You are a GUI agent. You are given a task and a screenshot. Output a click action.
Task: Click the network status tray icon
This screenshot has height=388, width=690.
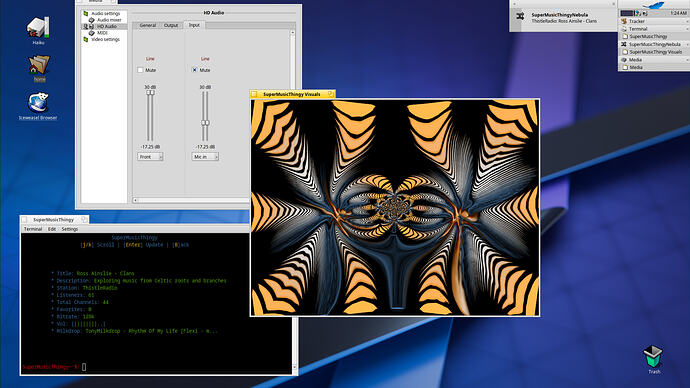pyautogui.click(x=637, y=14)
